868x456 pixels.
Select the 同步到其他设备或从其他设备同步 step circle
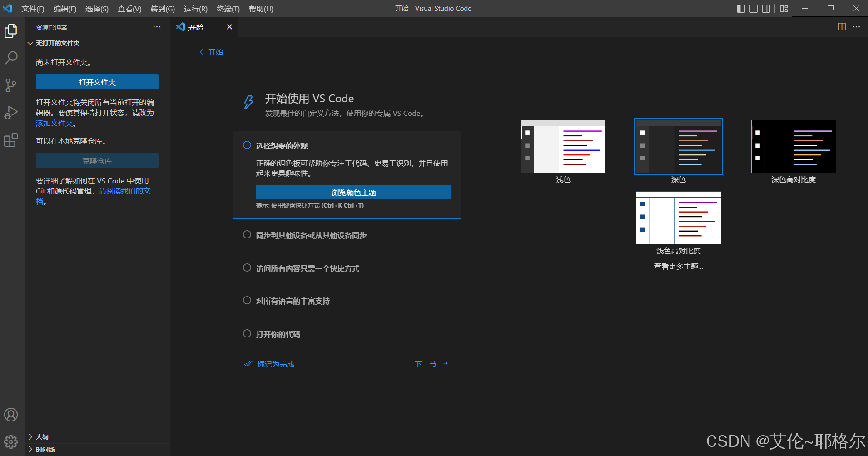(247, 234)
